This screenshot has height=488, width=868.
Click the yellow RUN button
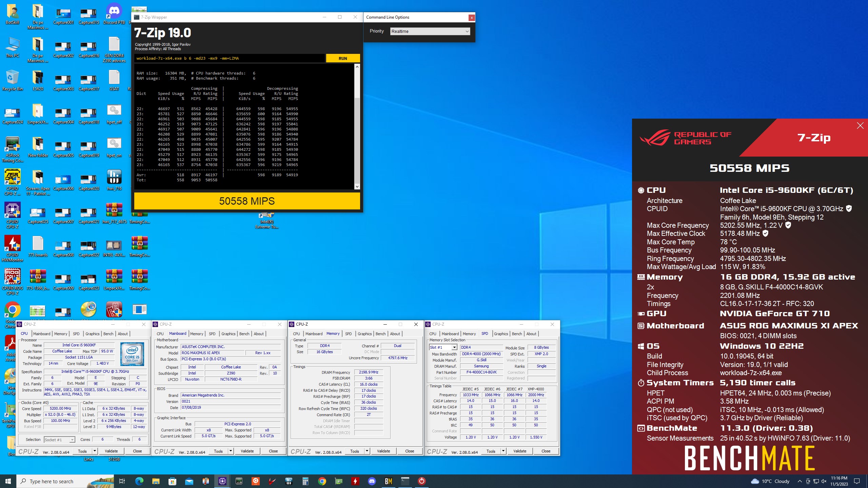click(343, 58)
